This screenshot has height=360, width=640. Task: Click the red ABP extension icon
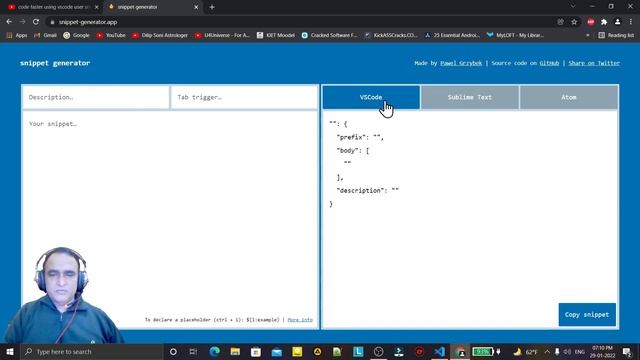click(591, 22)
